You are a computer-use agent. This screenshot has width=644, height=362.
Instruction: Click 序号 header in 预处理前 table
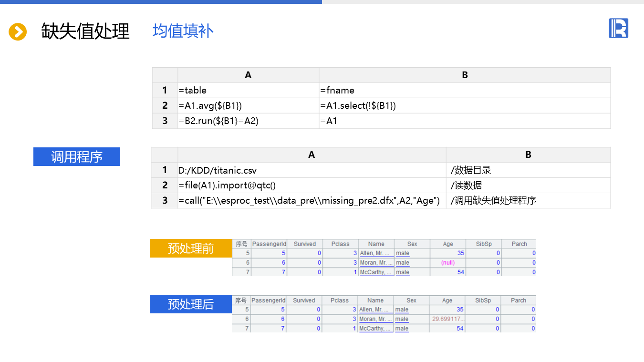click(x=241, y=244)
